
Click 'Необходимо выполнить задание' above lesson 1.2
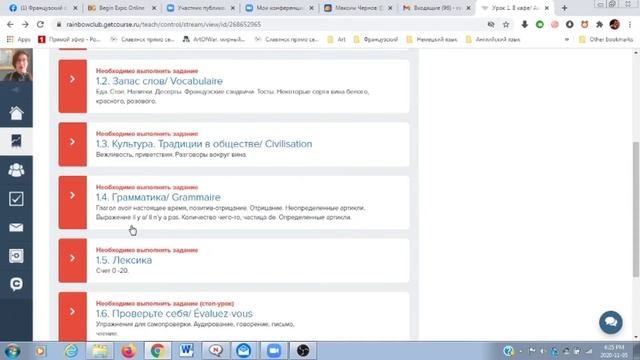(x=147, y=71)
